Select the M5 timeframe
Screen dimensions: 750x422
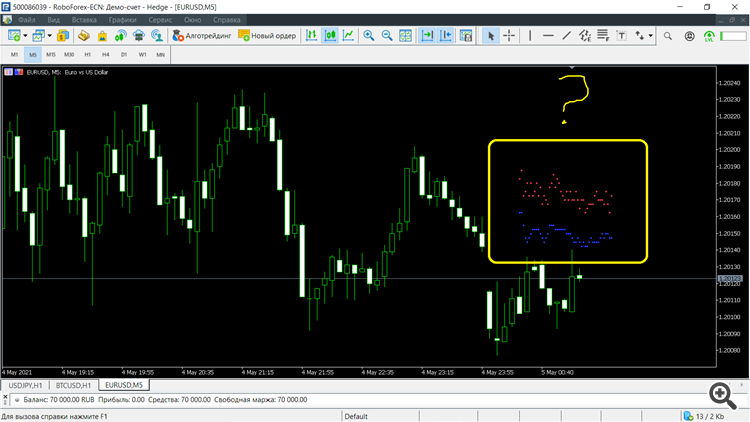[33, 55]
